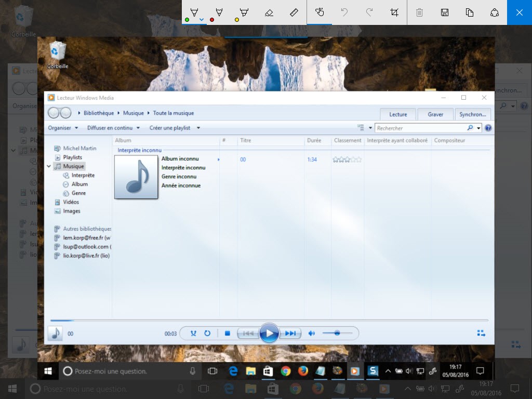The image size is (532, 399).
Task: Toggle shuffle in the media player controls
Action: (194, 334)
